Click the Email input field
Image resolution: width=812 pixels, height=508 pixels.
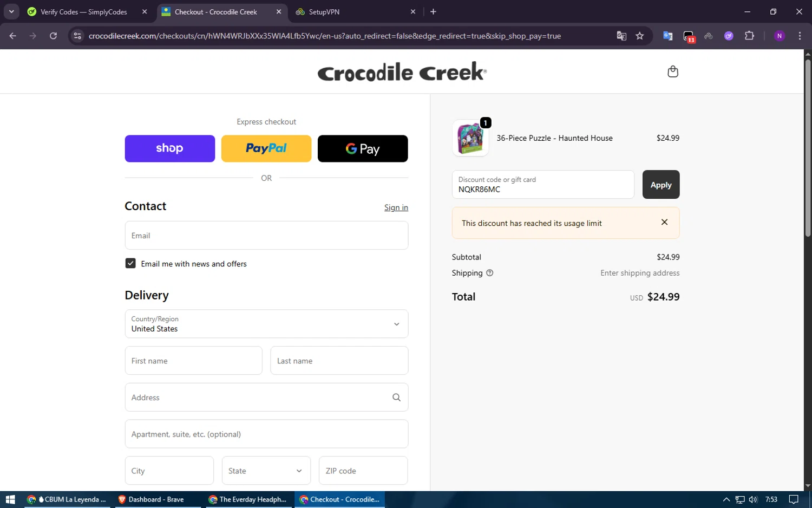coord(266,236)
